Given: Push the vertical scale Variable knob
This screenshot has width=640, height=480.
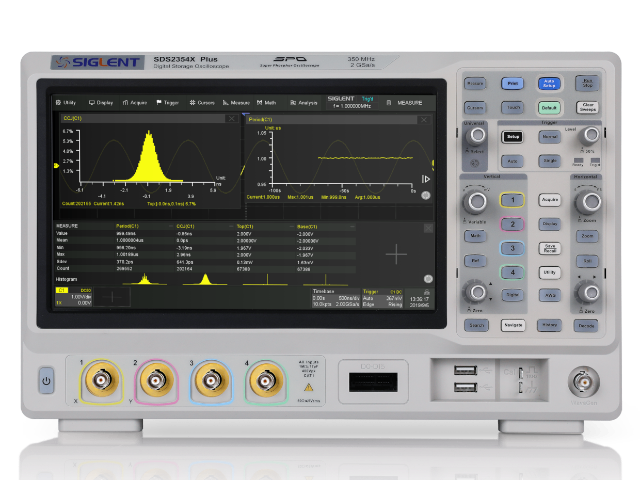Looking at the screenshot, I should coord(476,202).
